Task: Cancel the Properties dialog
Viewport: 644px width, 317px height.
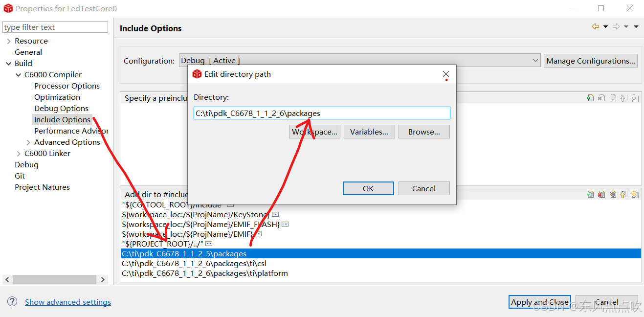Action: (x=607, y=302)
